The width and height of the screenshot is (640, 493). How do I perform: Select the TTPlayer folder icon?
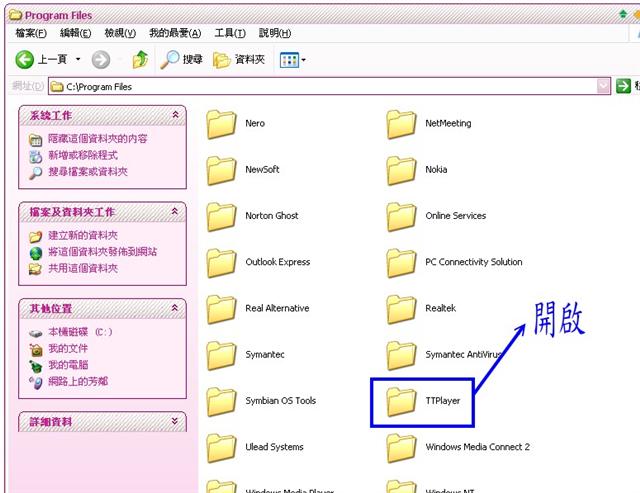[x=401, y=401]
